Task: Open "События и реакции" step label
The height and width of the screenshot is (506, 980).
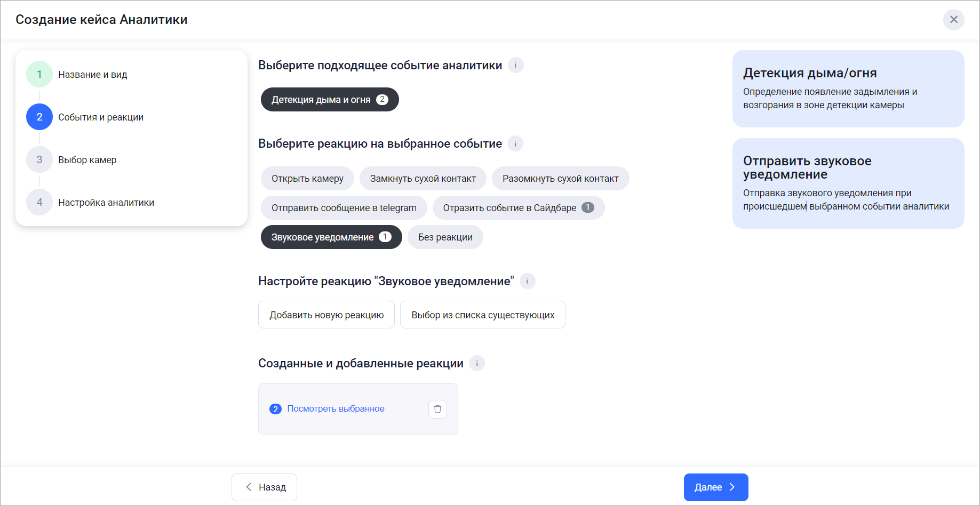Action: point(101,117)
